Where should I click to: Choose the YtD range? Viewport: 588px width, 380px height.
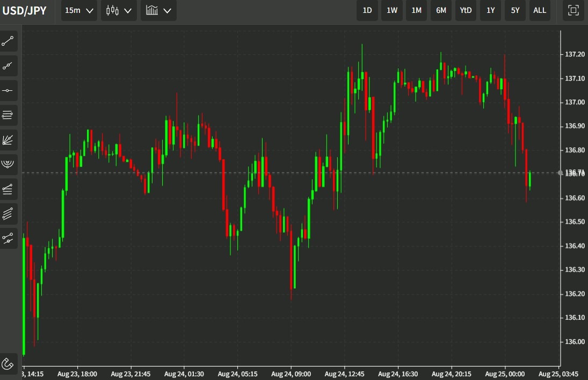(x=466, y=10)
